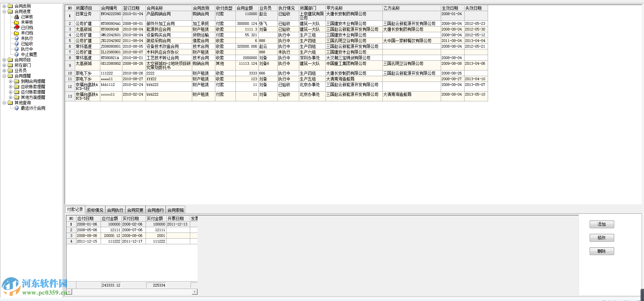Collapse the 其他查询 tree node

coord(4,103)
